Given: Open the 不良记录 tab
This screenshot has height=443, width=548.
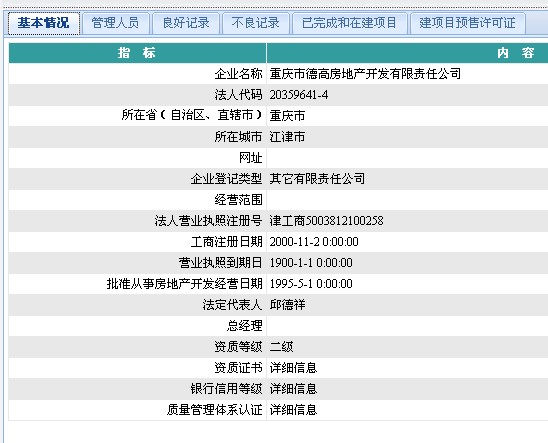Looking at the screenshot, I should pos(255,23).
